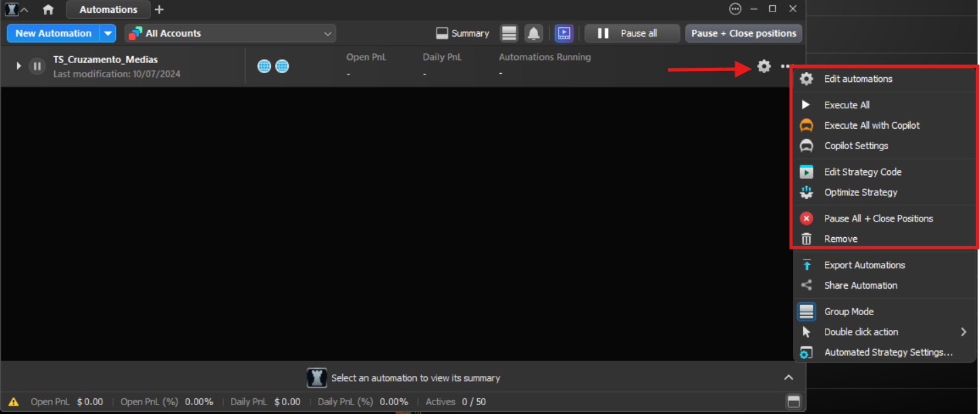This screenshot has width=980, height=414.
Task: Click the Pause all button
Action: (x=632, y=33)
